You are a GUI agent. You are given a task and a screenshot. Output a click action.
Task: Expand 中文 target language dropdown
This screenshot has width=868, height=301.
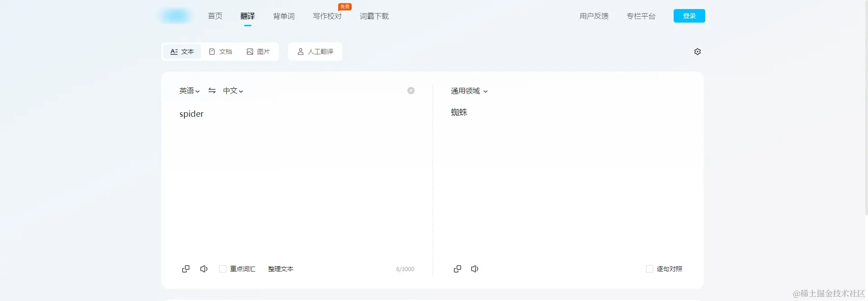click(233, 91)
